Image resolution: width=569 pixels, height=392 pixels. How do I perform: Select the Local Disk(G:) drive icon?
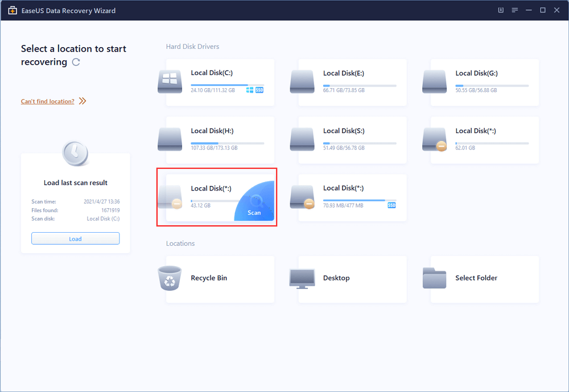click(x=434, y=82)
